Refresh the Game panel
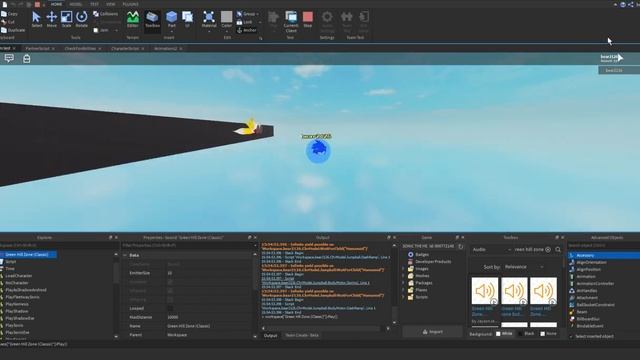 tap(460, 247)
